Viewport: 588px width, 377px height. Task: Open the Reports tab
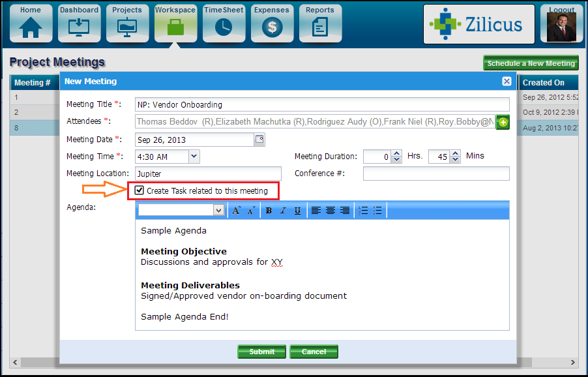point(319,23)
